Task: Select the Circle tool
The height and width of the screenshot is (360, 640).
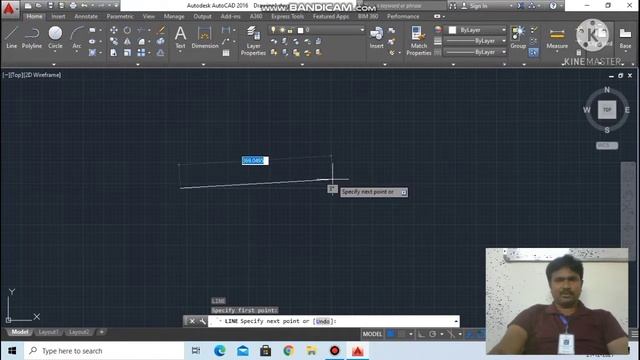Action: pyautogui.click(x=55, y=37)
